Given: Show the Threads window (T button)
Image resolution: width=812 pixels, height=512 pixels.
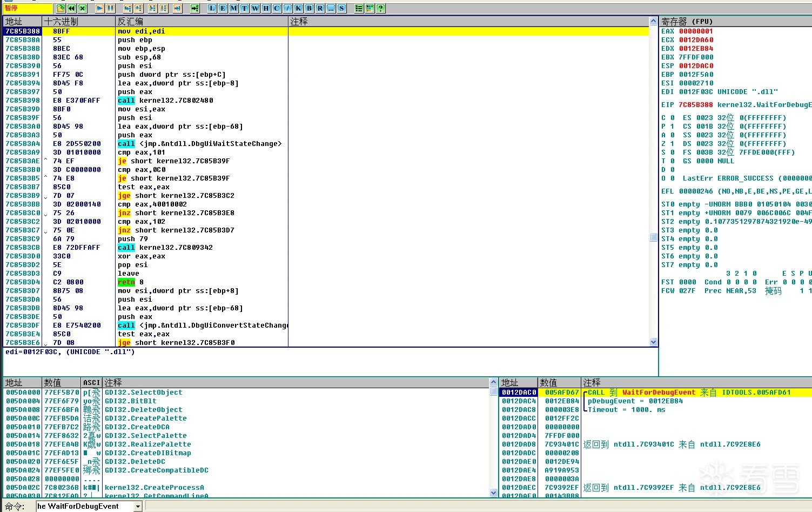Looking at the screenshot, I should pos(245,8).
